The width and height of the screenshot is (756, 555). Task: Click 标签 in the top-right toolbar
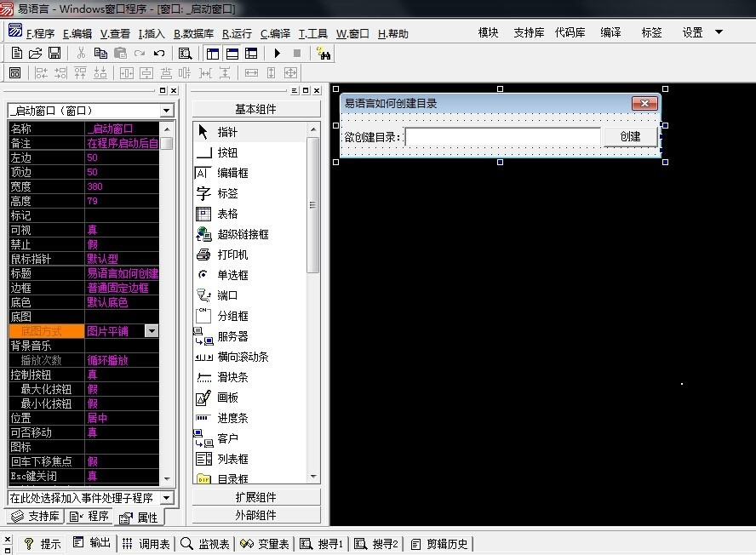pos(651,32)
